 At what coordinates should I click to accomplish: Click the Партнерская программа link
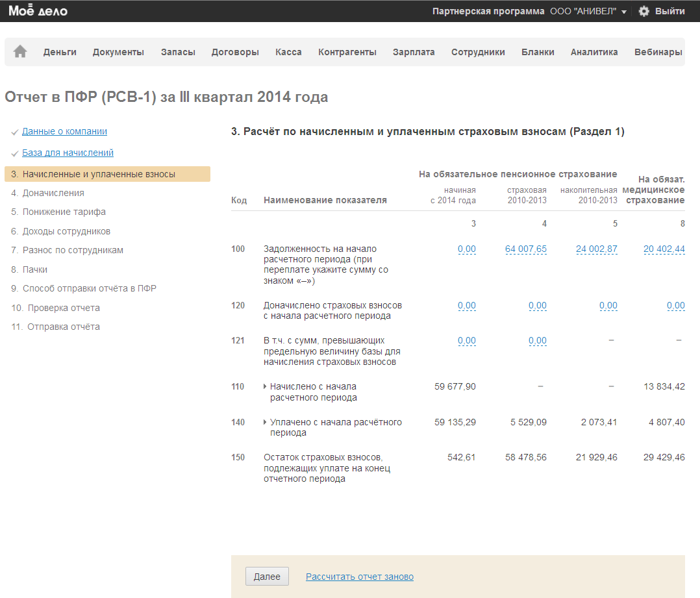(x=488, y=11)
